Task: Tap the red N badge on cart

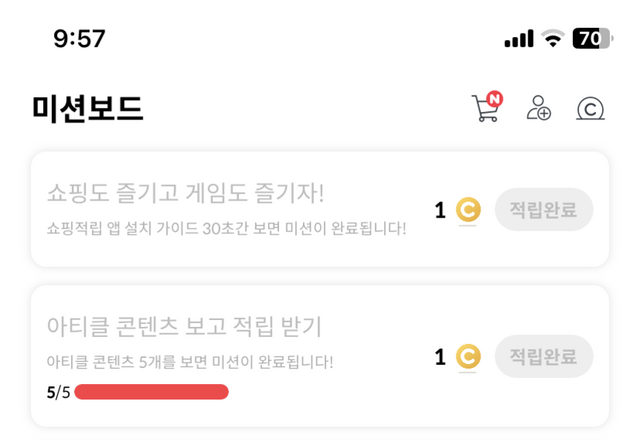Action: (495, 98)
